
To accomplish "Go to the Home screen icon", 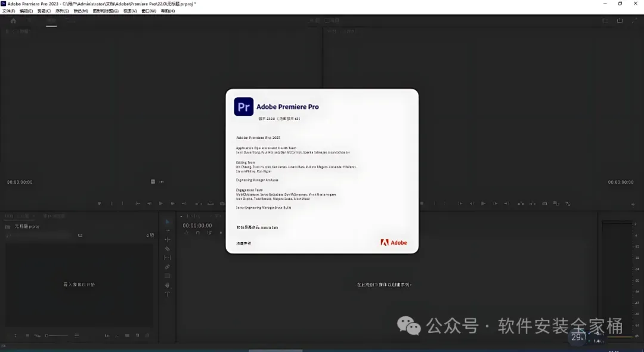I will [13, 20].
